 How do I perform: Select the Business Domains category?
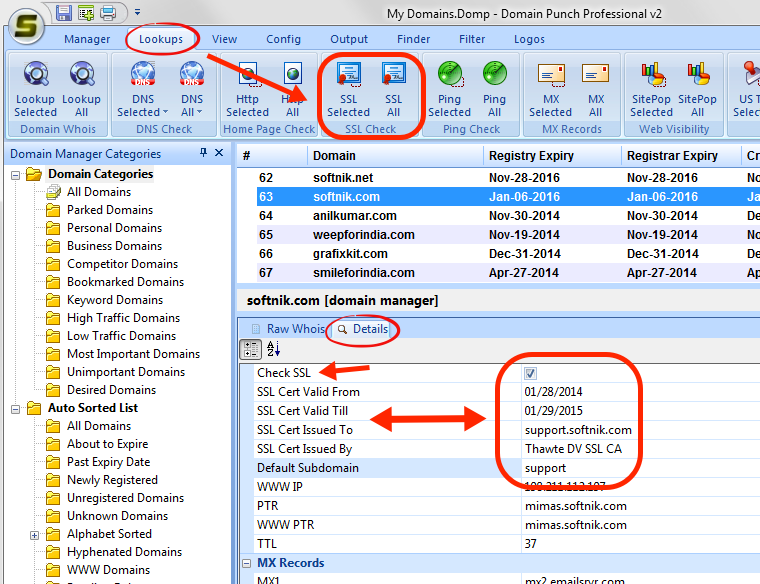coord(114,246)
